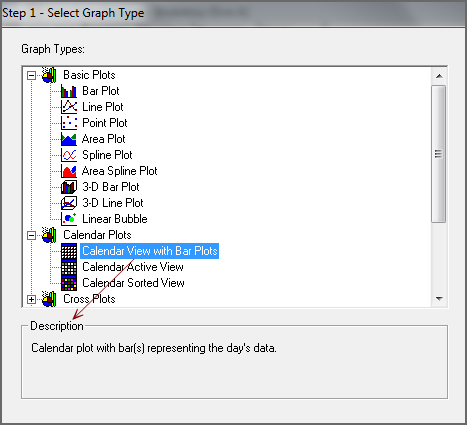Select the 3-D Bar Plot icon
Screen dimensions: 467x425
pos(69,187)
